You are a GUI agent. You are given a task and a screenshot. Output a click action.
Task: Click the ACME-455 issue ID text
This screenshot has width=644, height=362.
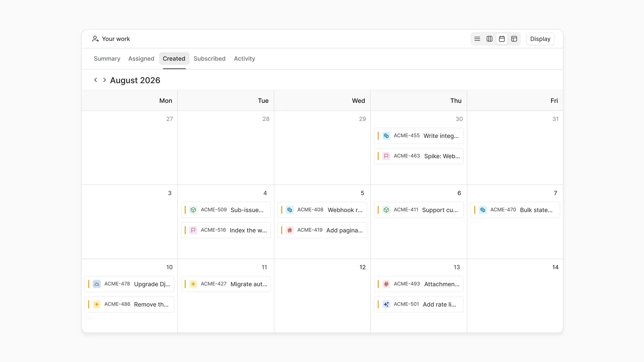(407, 135)
